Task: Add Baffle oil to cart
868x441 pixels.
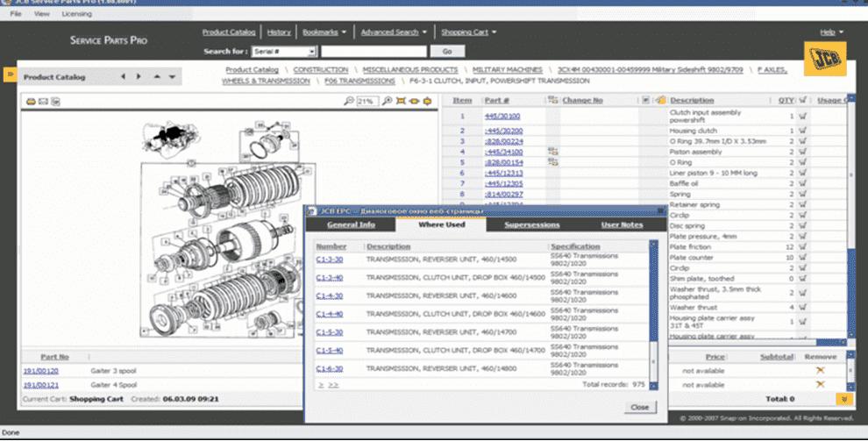Action: point(802,184)
